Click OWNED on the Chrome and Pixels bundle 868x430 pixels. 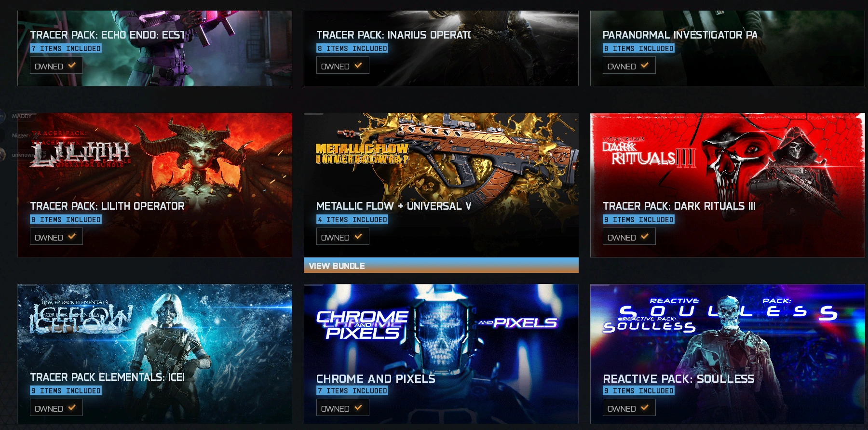click(342, 408)
